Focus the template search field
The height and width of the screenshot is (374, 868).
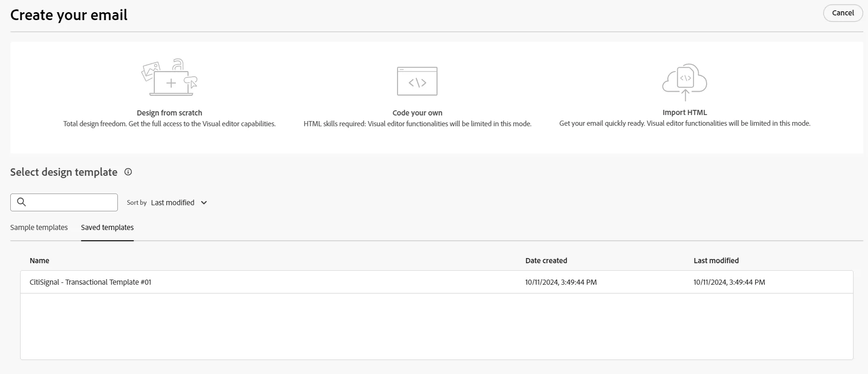tap(64, 202)
